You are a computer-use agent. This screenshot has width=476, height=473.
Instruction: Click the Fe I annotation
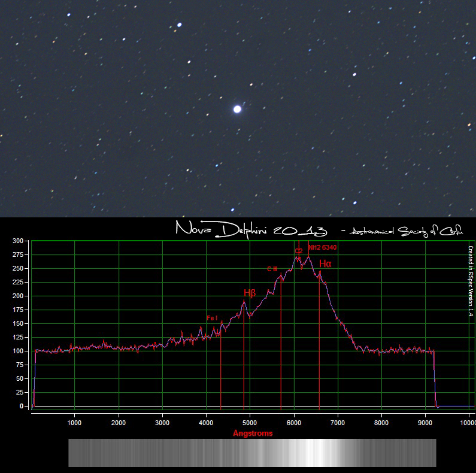212,318
